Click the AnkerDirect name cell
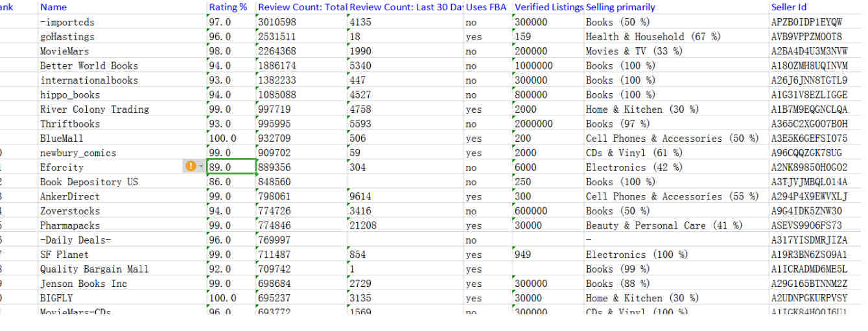 pyautogui.click(x=70, y=196)
